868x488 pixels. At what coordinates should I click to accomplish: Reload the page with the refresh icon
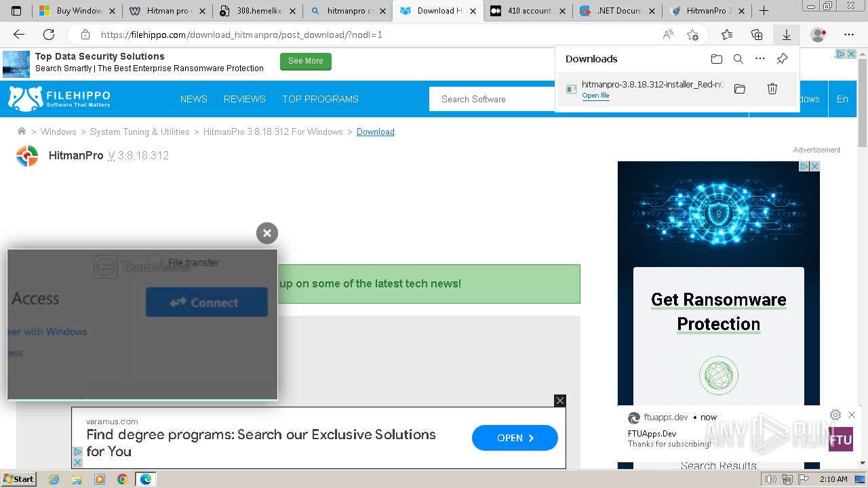tap(49, 35)
